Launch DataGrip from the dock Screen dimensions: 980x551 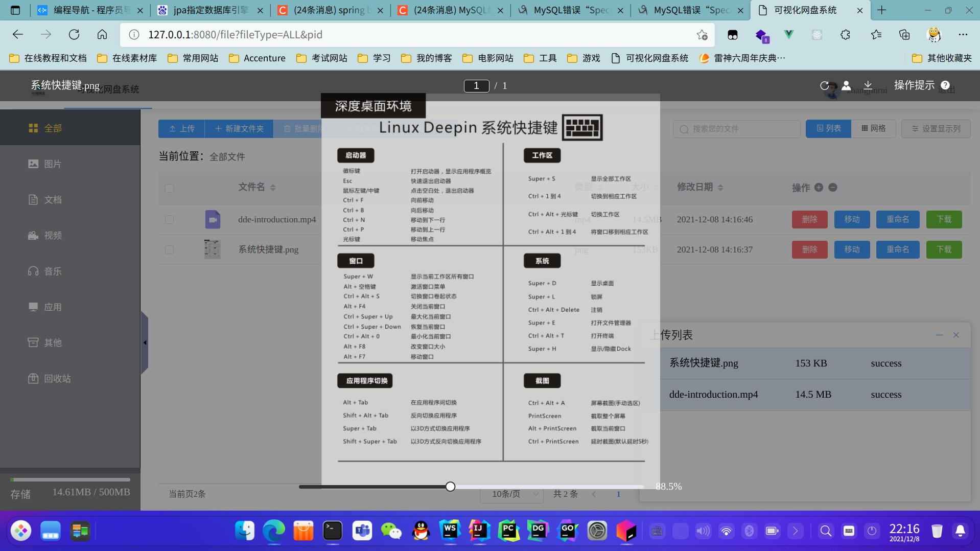coord(538,531)
